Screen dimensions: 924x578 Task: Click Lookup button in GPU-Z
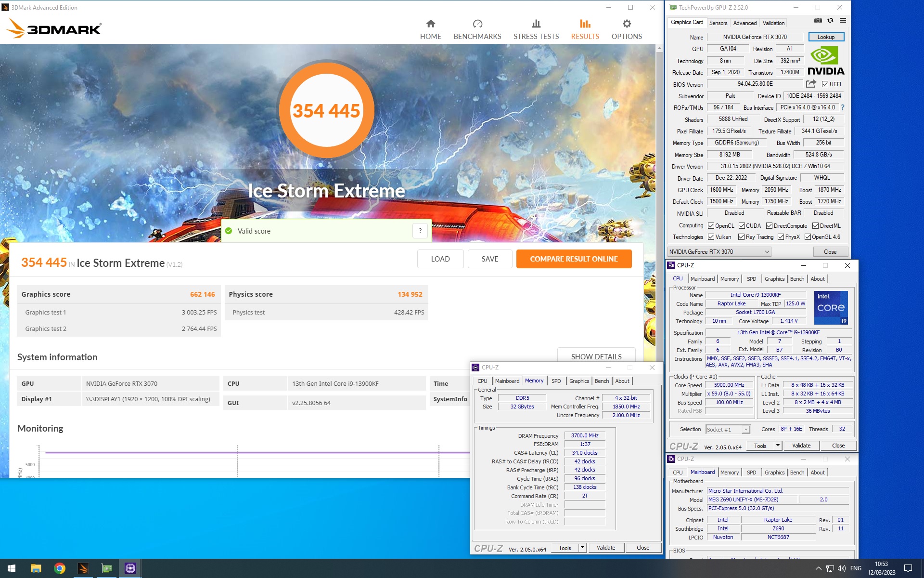click(826, 37)
